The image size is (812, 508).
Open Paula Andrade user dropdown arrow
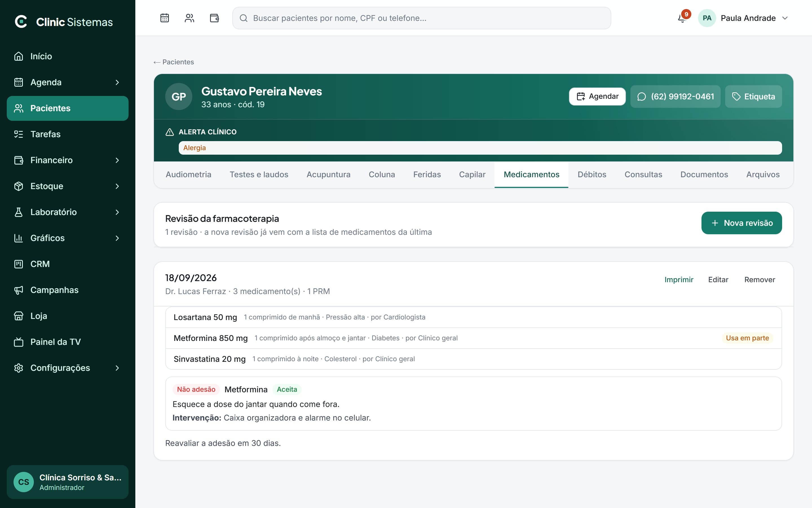(x=785, y=18)
